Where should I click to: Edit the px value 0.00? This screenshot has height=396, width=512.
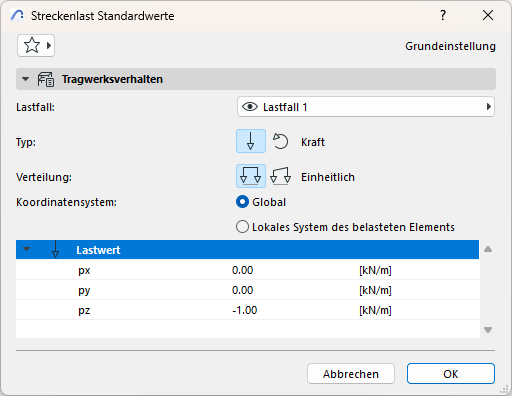(243, 270)
